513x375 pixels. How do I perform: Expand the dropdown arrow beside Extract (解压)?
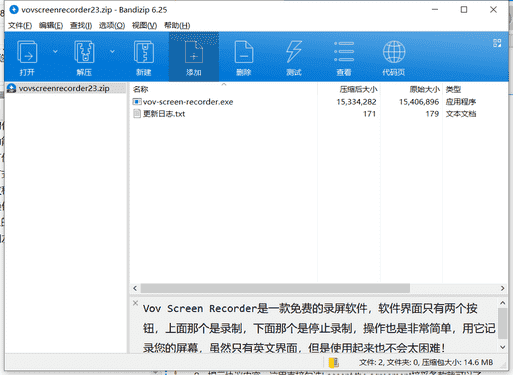(x=112, y=51)
